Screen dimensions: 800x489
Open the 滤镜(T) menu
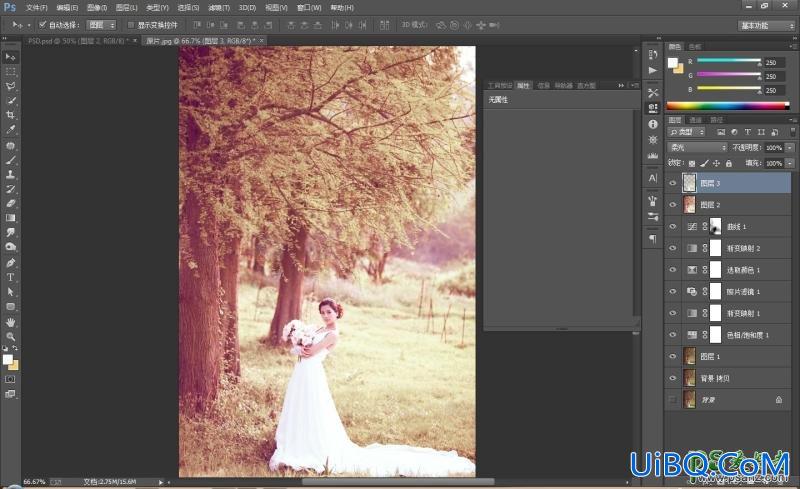(219, 8)
